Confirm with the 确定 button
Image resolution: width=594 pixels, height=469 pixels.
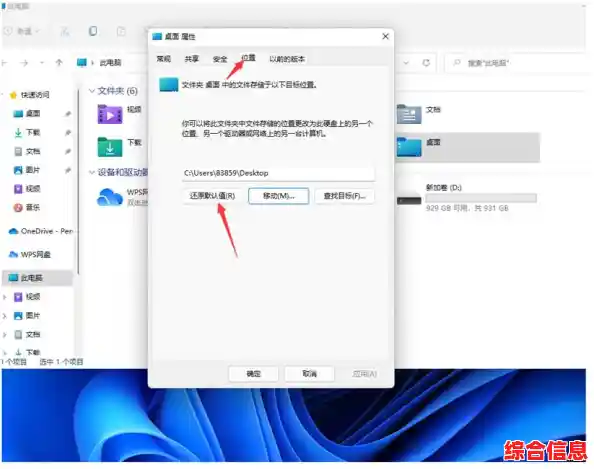(x=253, y=374)
